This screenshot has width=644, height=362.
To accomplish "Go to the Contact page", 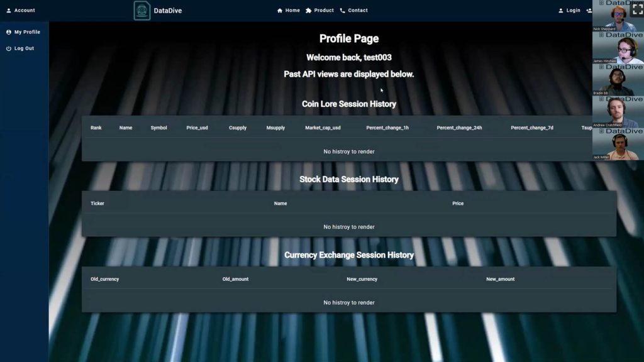I will 358,11.
